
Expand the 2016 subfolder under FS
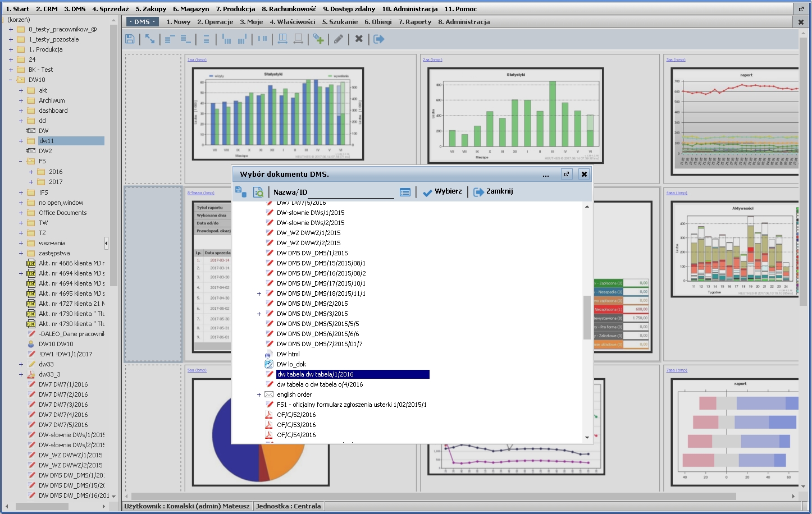[31, 172]
